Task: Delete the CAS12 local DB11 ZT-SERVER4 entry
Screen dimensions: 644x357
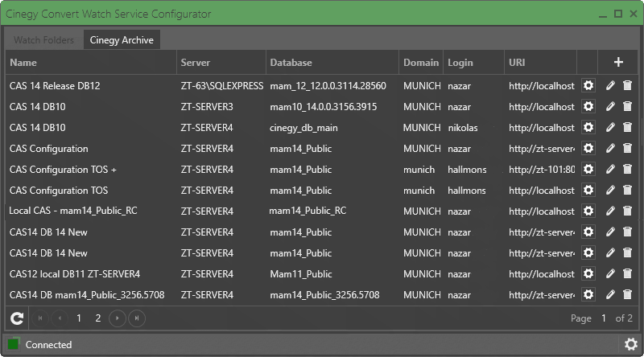Action: point(627,273)
